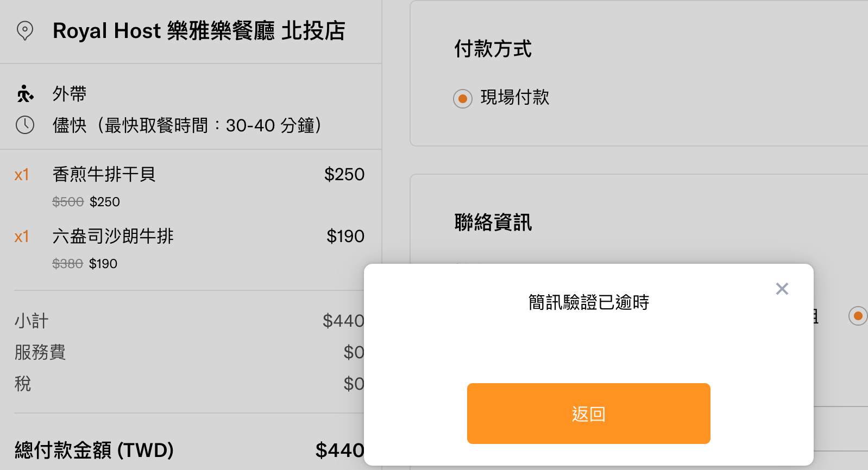Click the 現場付款 label text
The image size is (868, 470).
[515, 98]
